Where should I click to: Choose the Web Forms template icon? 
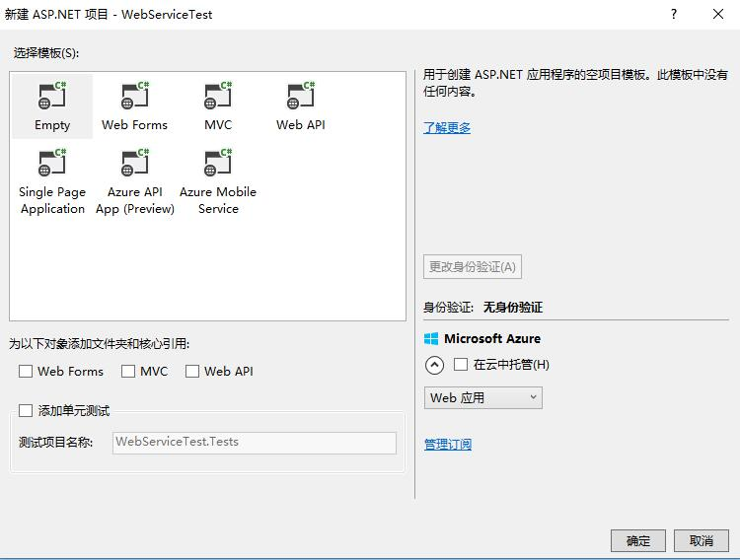135,95
